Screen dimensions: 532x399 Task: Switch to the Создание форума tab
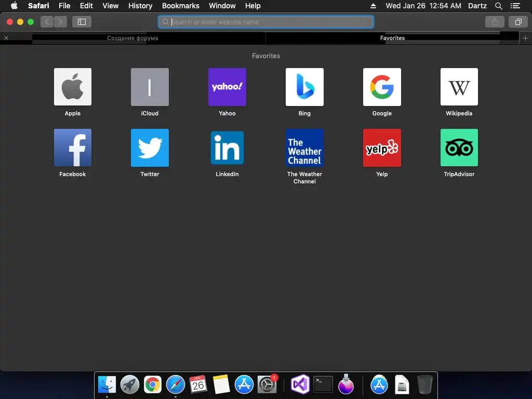pyautogui.click(x=132, y=38)
